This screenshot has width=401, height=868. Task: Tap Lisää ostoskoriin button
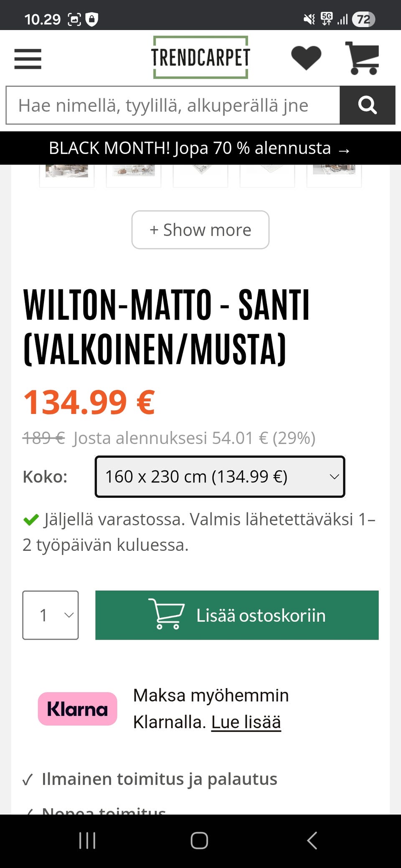tap(237, 615)
